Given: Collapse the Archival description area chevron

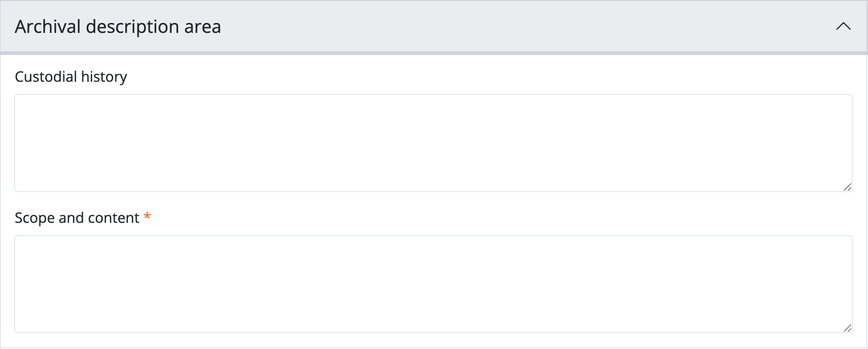Looking at the screenshot, I should [843, 26].
